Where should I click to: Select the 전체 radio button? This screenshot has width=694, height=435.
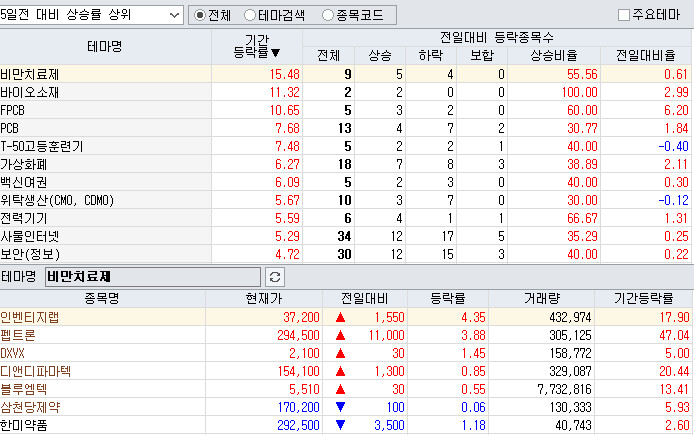pyautogui.click(x=200, y=15)
